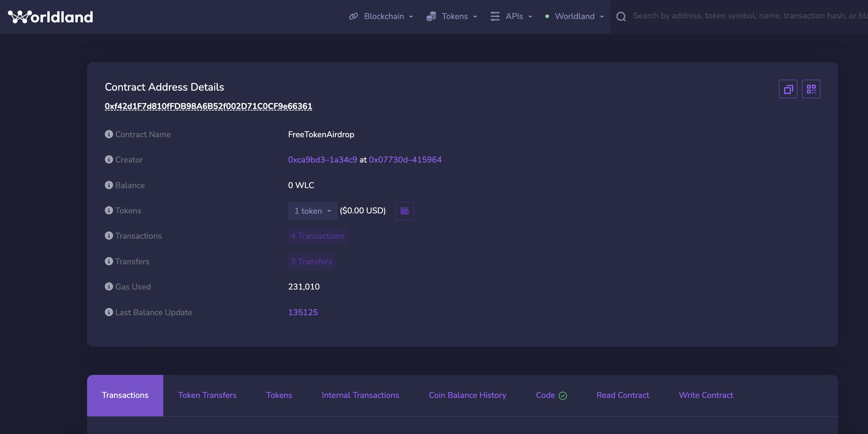The height and width of the screenshot is (434, 868).
Task: Click the Worldland logo
Action: 51,17
